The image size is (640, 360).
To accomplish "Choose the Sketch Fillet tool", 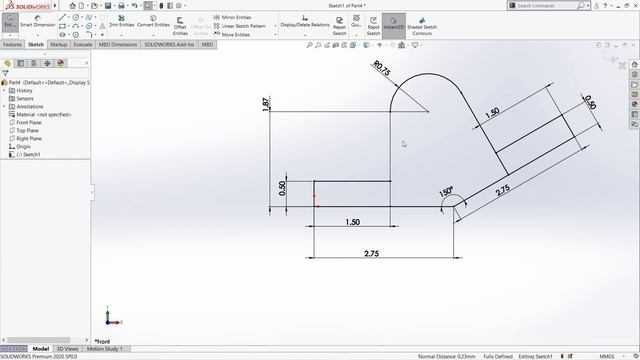I will 89,35.
